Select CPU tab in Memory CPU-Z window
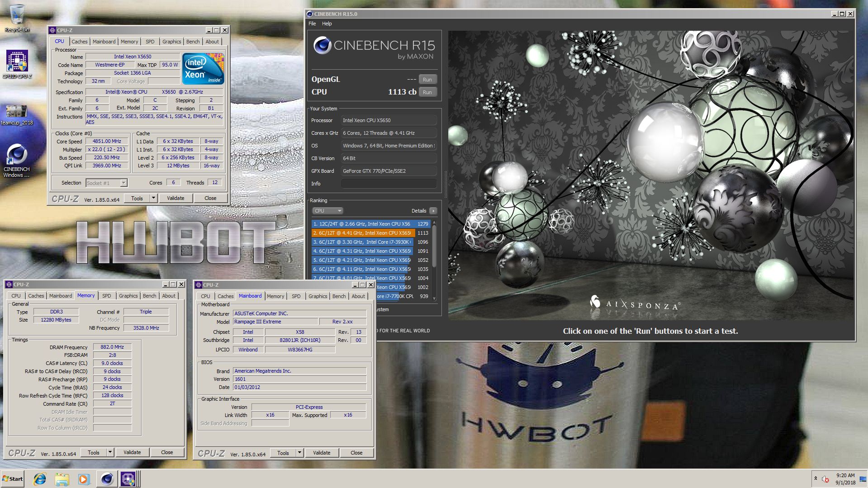 point(16,296)
